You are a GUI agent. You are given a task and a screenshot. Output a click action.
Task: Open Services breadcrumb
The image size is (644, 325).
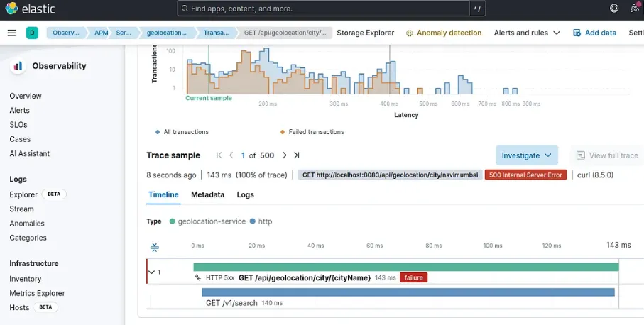[124, 33]
